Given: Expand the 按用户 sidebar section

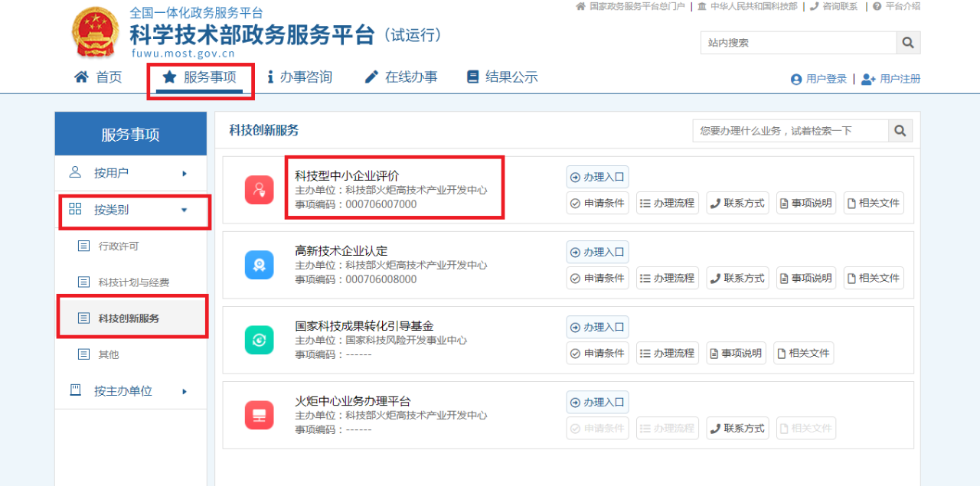Looking at the screenshot, I should click(x=130, y=173).
